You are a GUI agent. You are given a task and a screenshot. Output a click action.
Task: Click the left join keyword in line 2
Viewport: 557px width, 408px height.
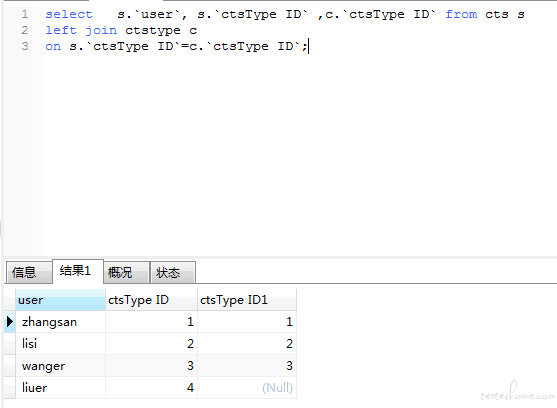click(81, 31)
